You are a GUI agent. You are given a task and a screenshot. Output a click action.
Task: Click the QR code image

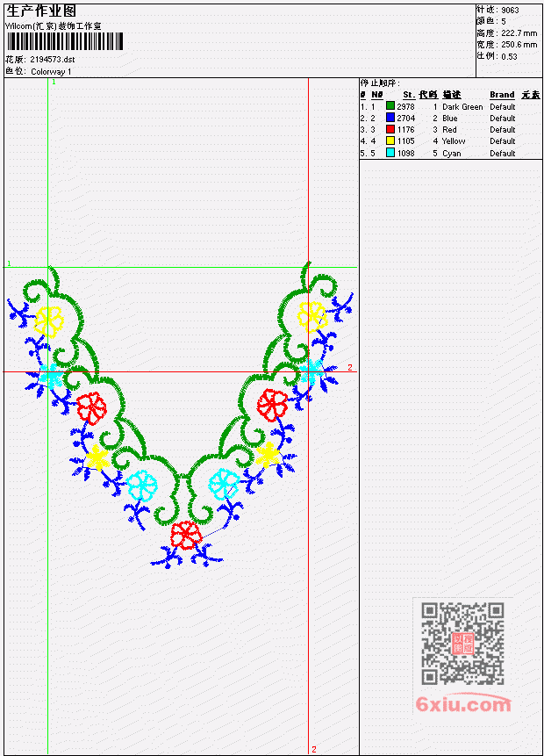[x=462, y=644]
